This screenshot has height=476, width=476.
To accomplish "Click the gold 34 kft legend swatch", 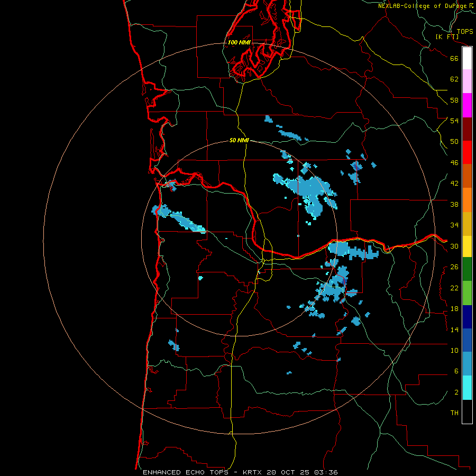I will [467, 224].
